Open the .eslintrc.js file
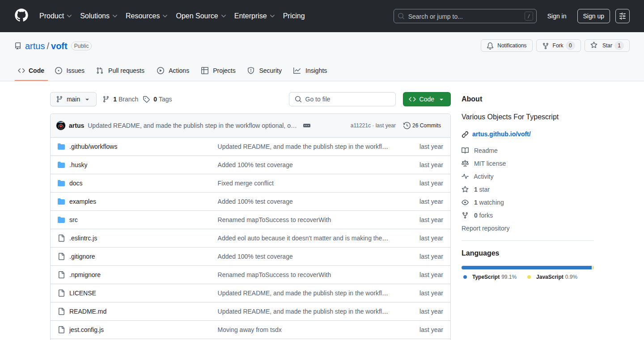This screenshot has height=340, width=644. tap(83, 238)
